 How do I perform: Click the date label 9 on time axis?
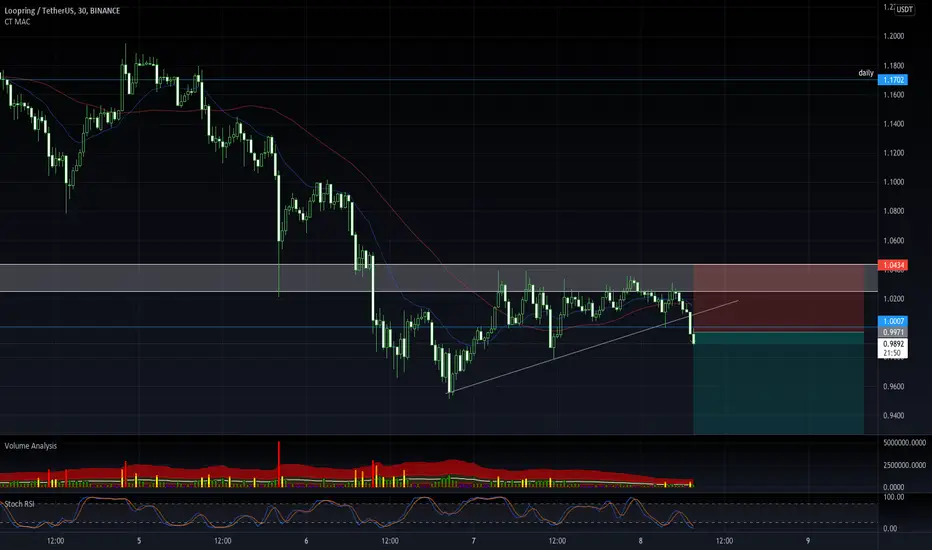[x=808, y=541]
